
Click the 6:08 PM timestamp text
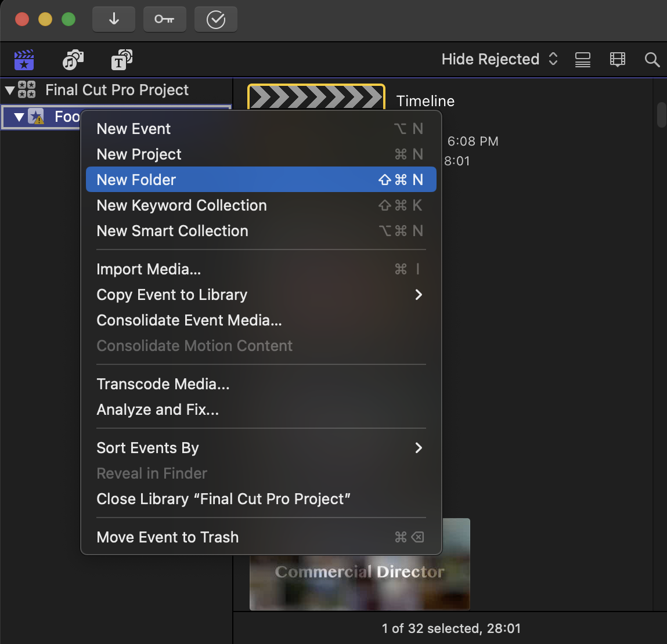coord(473,141)
